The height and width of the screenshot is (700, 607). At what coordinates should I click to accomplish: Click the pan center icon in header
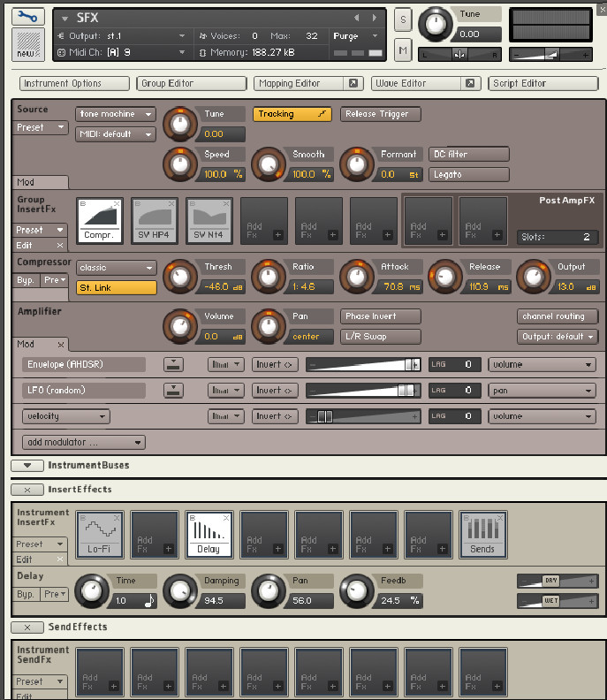click(459, 55)
